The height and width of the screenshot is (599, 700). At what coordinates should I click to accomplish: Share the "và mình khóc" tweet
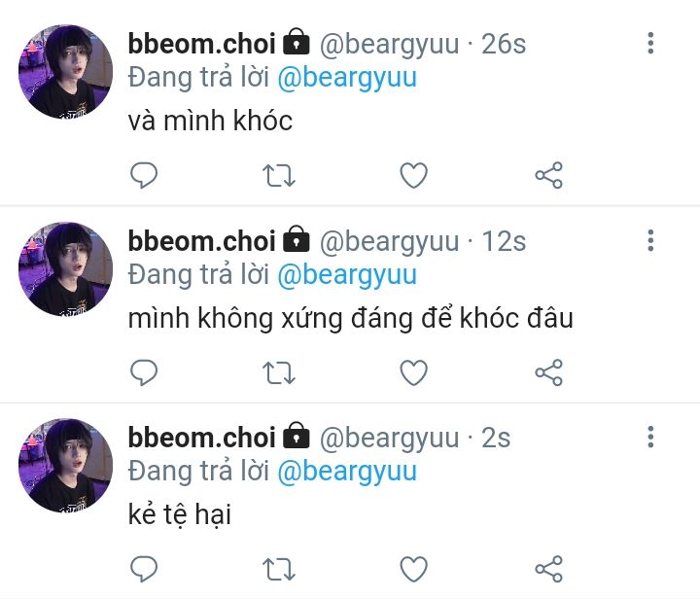click(549, 175)
